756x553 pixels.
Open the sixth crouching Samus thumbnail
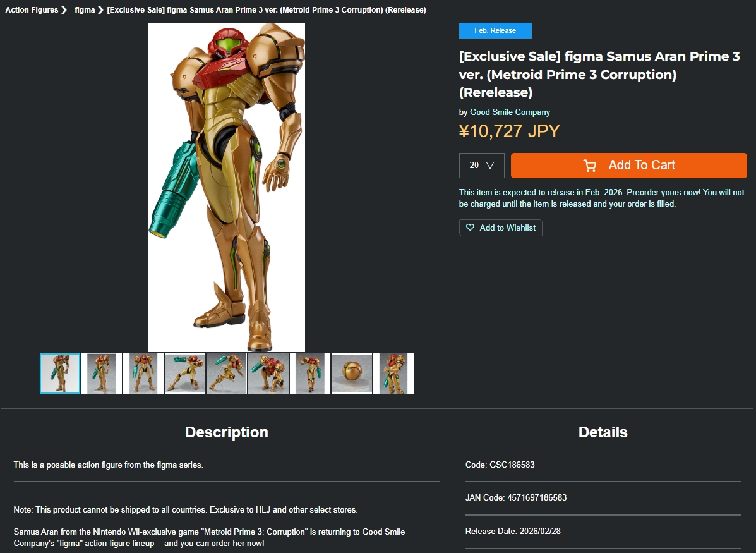(268, 374)
